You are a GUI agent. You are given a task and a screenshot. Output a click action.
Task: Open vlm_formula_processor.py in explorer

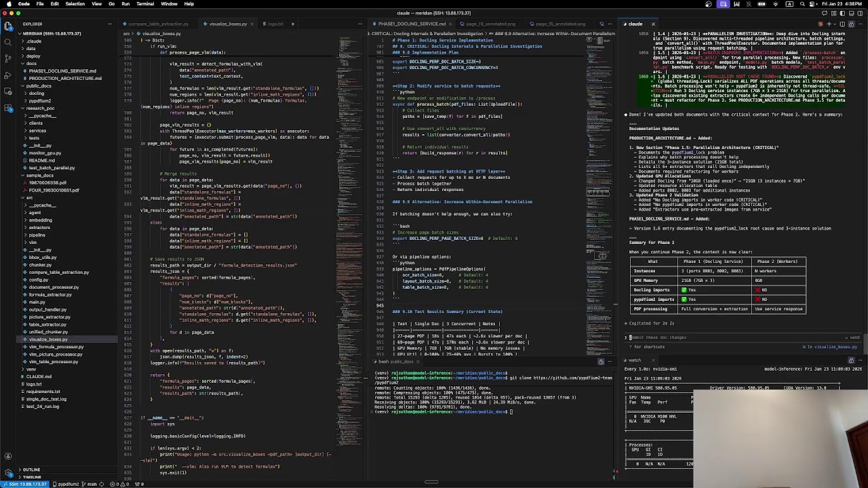(56, 346)
